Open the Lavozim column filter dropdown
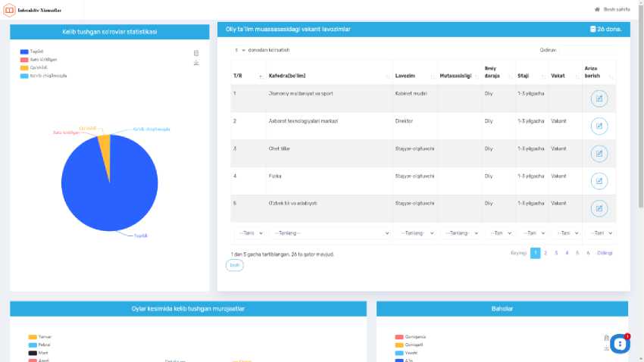644x362 pixels. pyautogui.click(x=416, y=233)
